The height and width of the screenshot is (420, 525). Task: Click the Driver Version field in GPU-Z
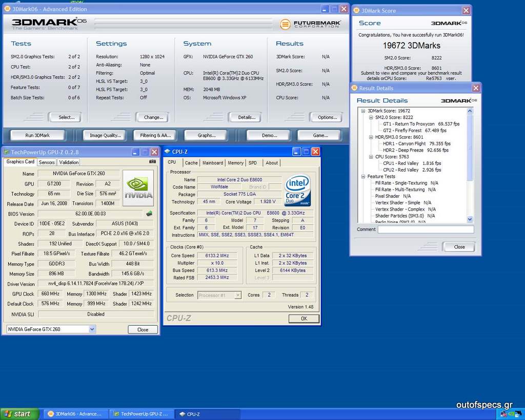pos(96,284)
